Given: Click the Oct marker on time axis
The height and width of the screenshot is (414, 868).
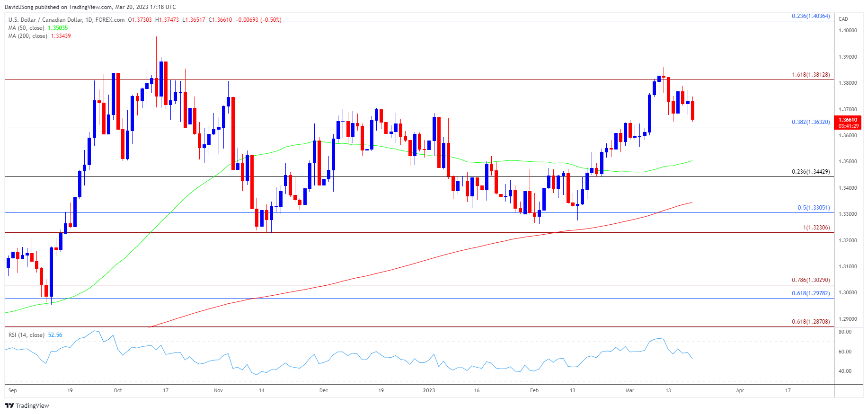Looking at the screenshot, I should [118, 390].
